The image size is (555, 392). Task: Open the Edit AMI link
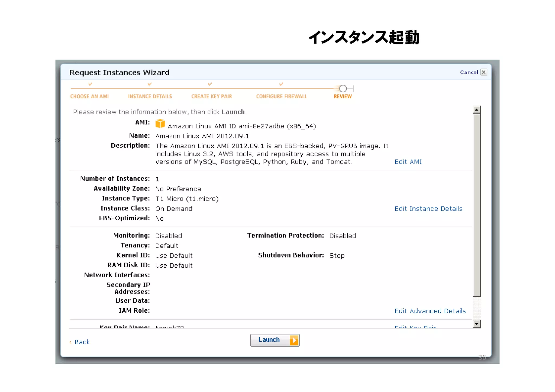coord(408,162)
